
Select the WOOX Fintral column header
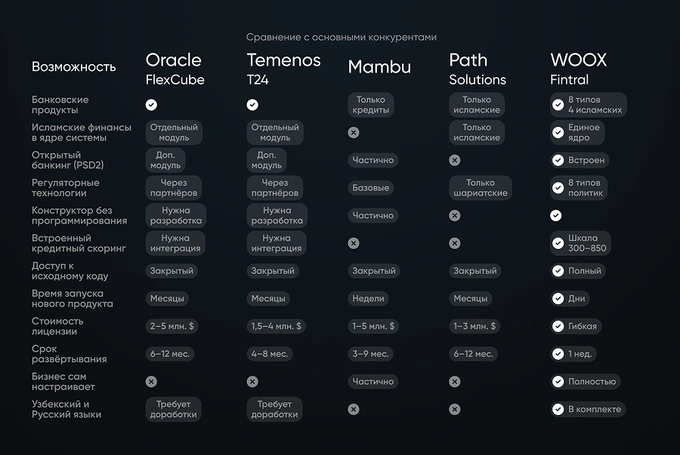pyautogui.click(x=578, y=69)
